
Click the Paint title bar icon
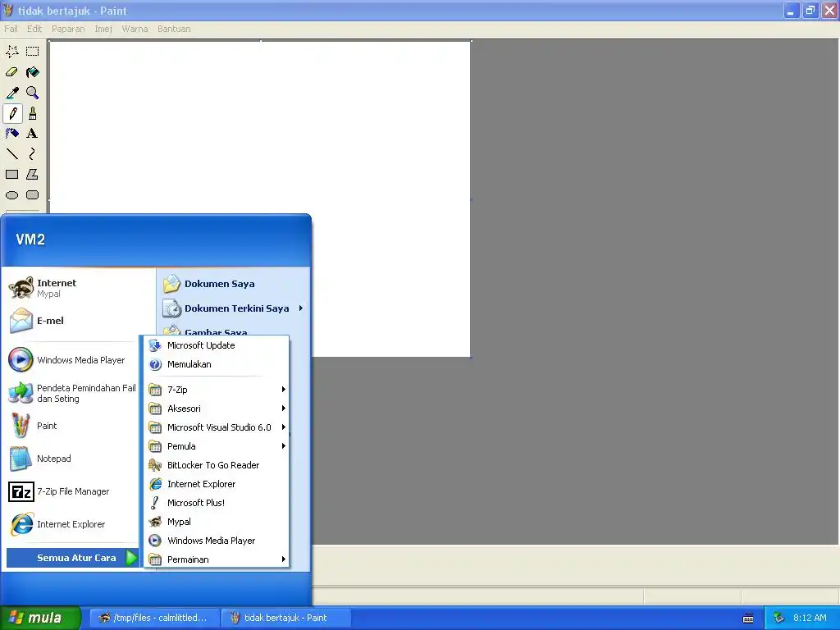pos(8,10)
